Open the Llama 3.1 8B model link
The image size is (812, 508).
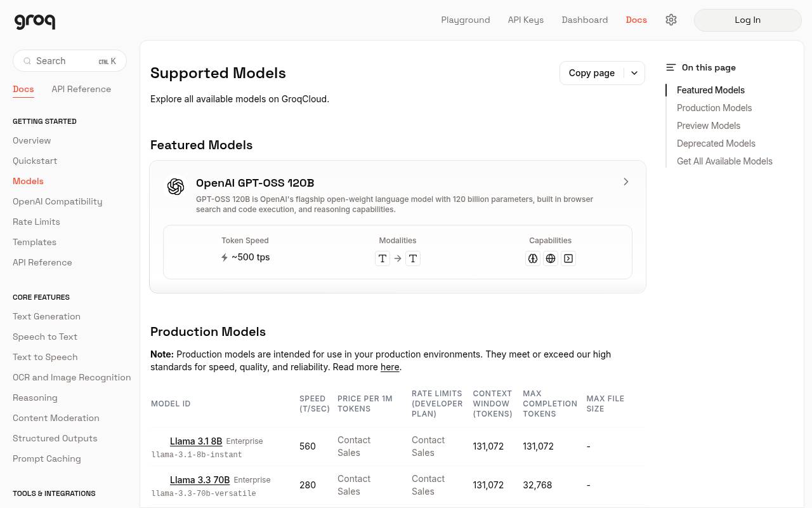196,441
